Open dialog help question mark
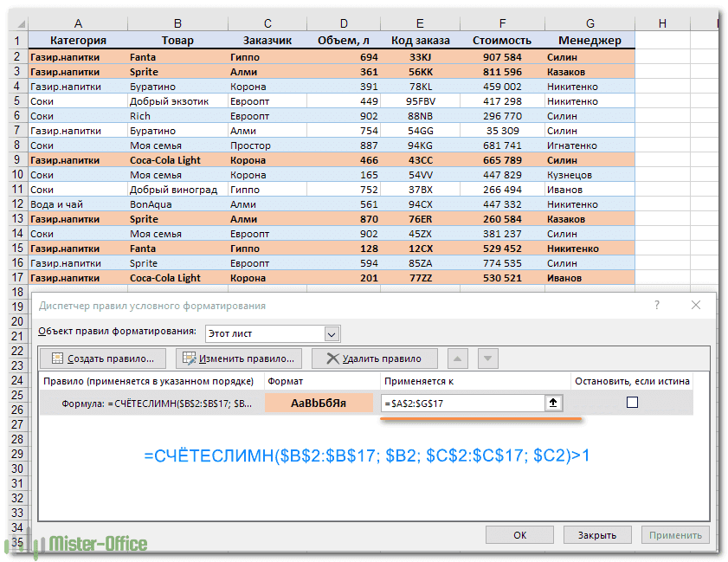Screen dimensions: 728x562 tap(657, 306)
